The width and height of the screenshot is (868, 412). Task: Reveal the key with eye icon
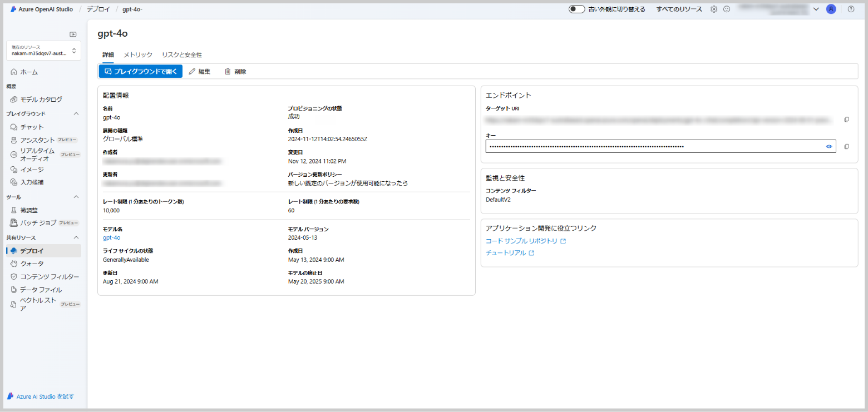click(829, 146)
